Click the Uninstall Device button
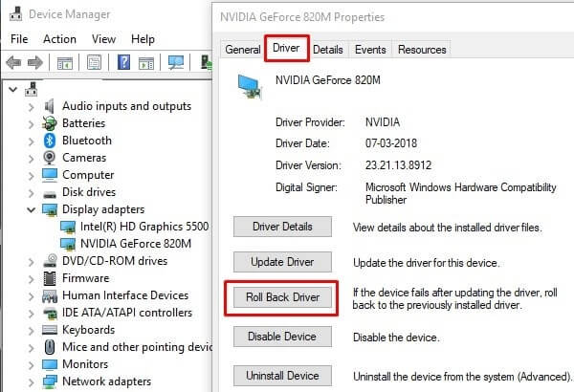This screenshot has width=574, height=392. coord(282,376)
